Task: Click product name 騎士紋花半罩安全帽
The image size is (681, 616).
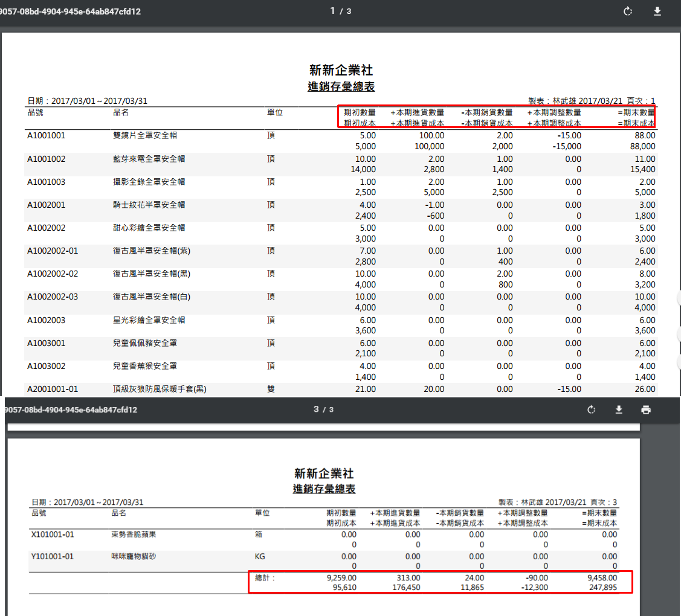Action: (x=149, y=205)
